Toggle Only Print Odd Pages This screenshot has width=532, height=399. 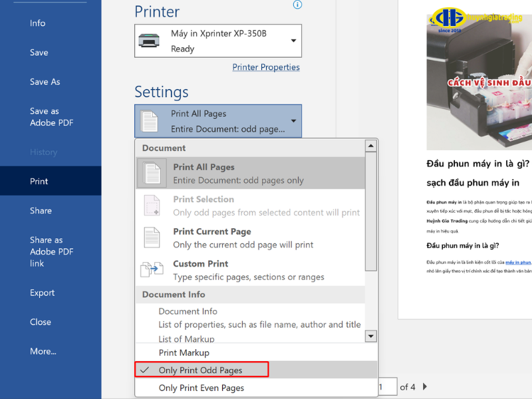pos(201,370)
